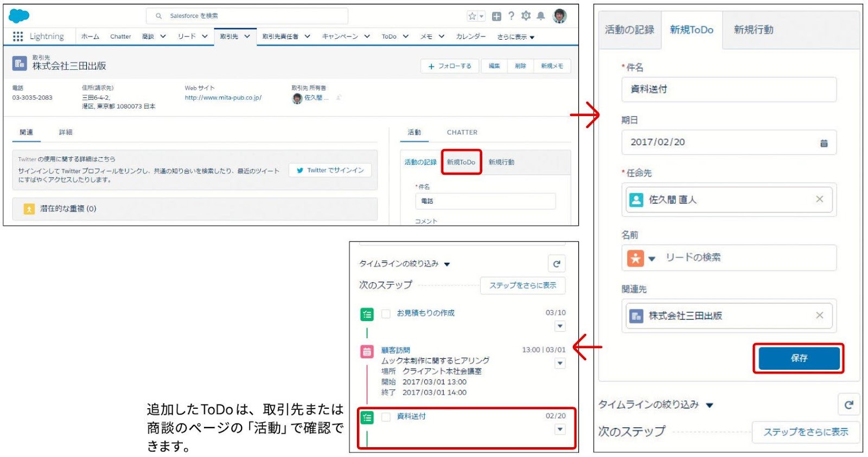Click the 期日 field showing 2017/02/20

(729, 142)
